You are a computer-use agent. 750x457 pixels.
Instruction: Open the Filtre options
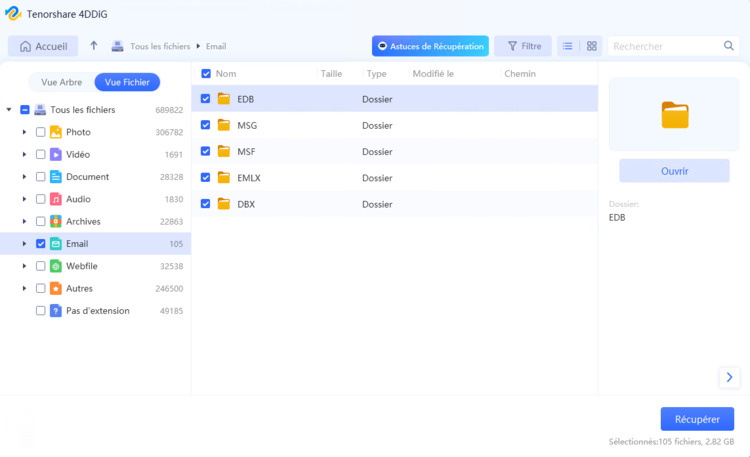(523, 46)
